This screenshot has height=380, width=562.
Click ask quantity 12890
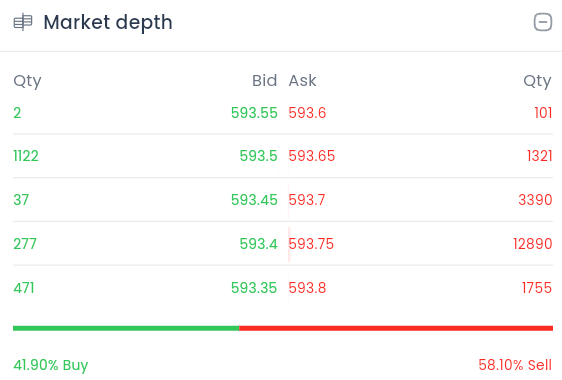point(533,244)
